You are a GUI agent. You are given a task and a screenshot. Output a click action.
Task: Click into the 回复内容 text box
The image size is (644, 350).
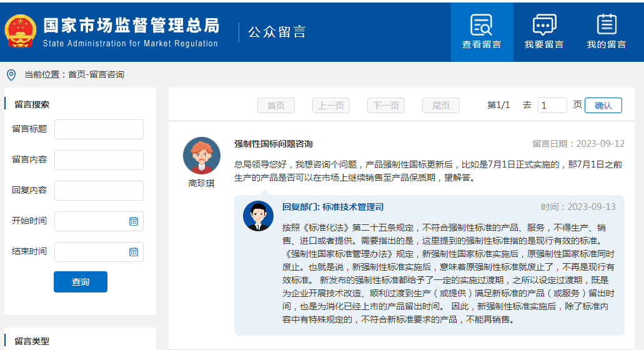[x=99, y=191]
